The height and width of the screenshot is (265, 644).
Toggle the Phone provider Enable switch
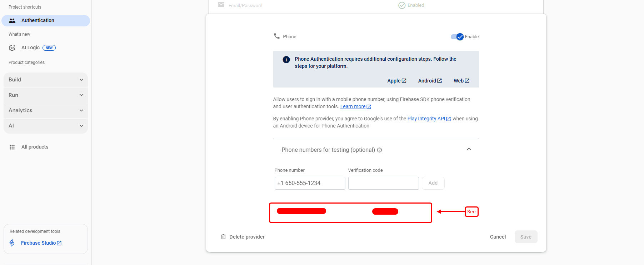pyautogui.click(x=457, y=37)
